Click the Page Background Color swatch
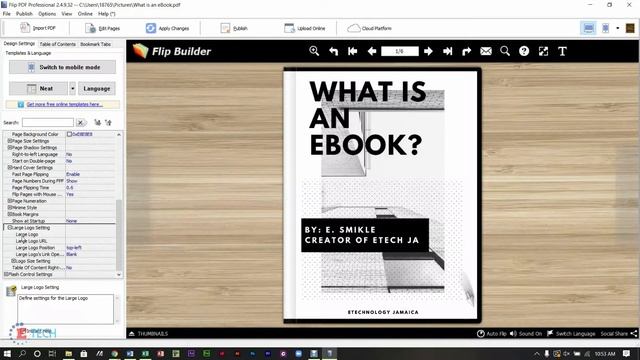This screenshot has width=640, height=360. pyautogui.click(x=69, y=134)
